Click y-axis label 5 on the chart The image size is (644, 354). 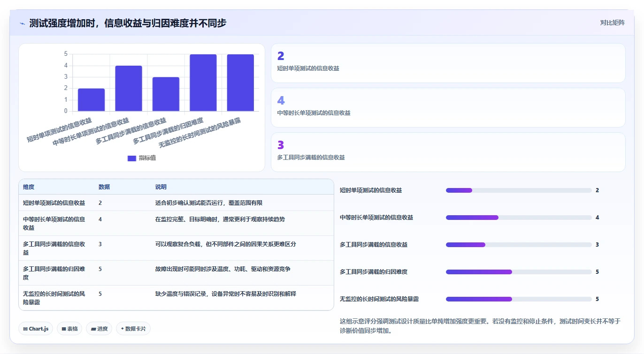pos(66,54)
